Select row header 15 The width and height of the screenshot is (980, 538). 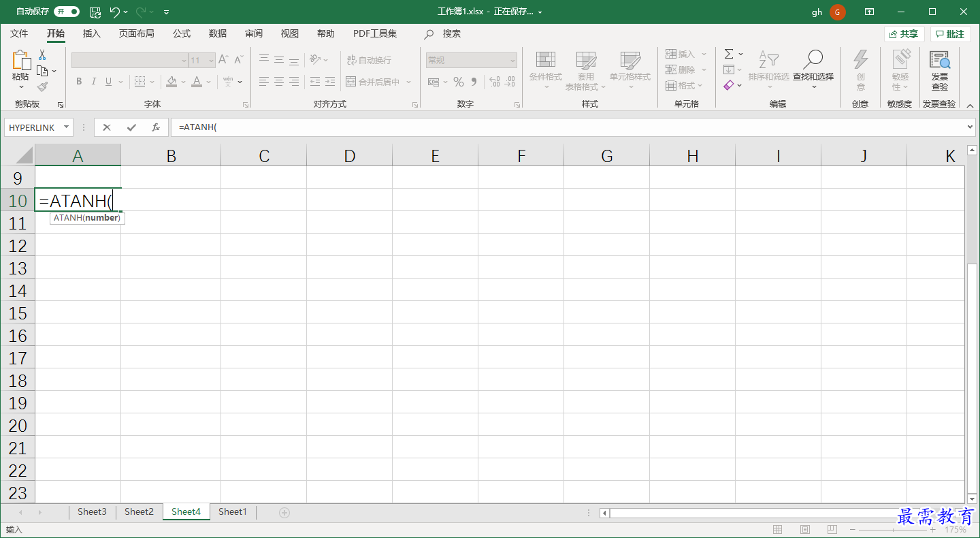point(18,313)
